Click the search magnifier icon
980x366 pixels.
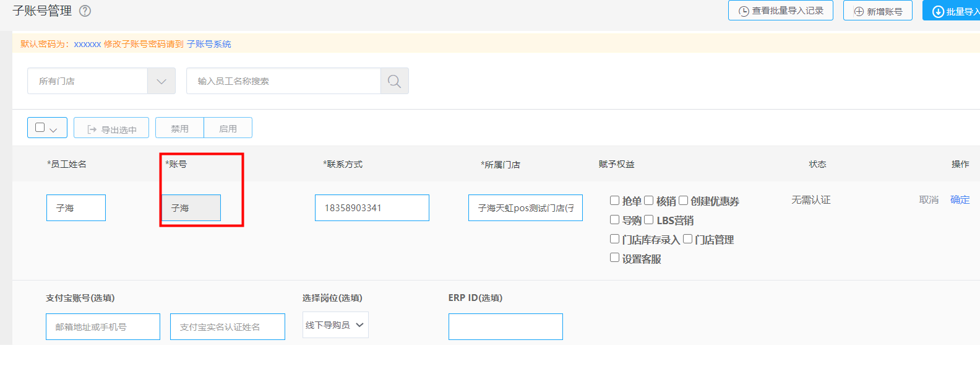tap(394, 81)
